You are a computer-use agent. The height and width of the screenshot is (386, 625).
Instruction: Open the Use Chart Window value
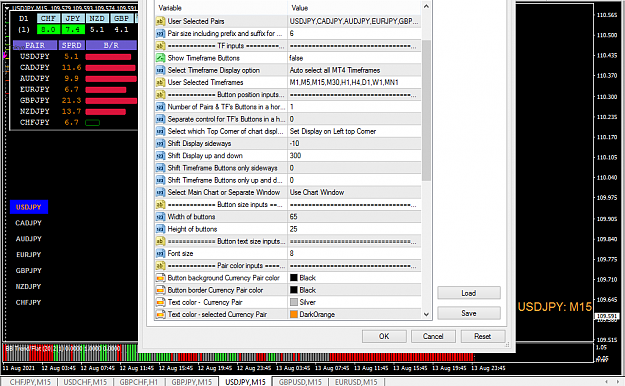pos(354,192)
